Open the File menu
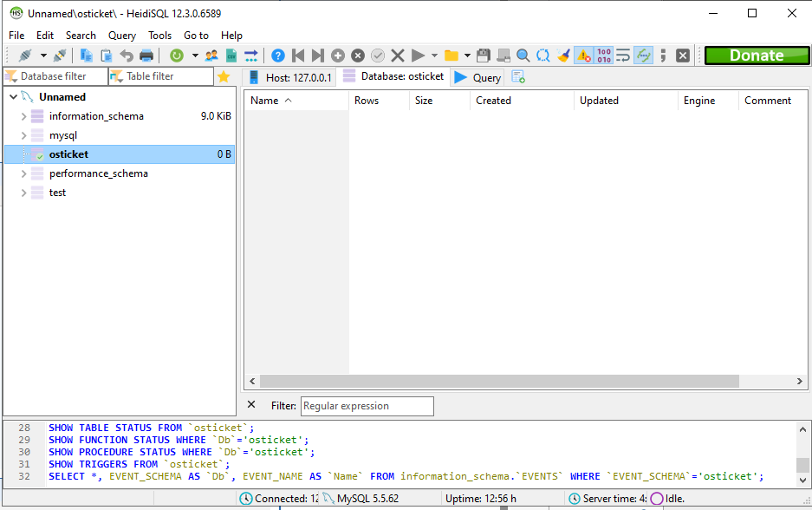 click(16, 36)
